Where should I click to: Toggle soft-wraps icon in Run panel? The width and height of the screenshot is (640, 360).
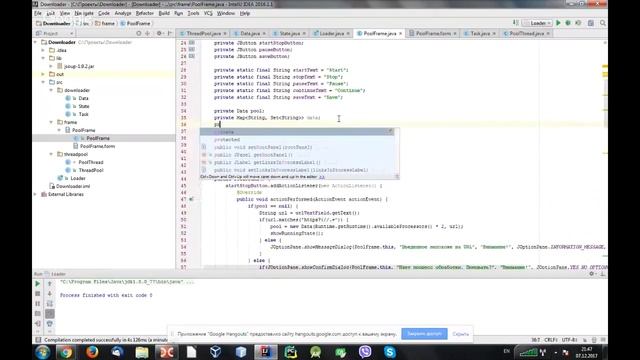(x=50, y=304)
